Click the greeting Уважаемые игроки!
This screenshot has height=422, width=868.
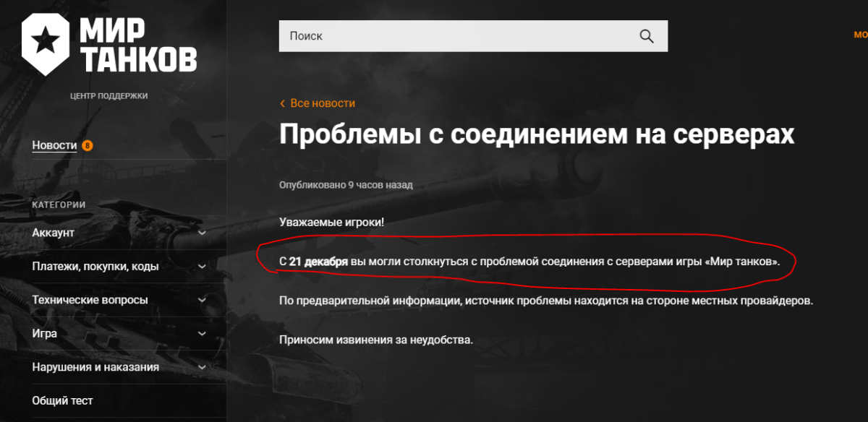click(331, 221)
